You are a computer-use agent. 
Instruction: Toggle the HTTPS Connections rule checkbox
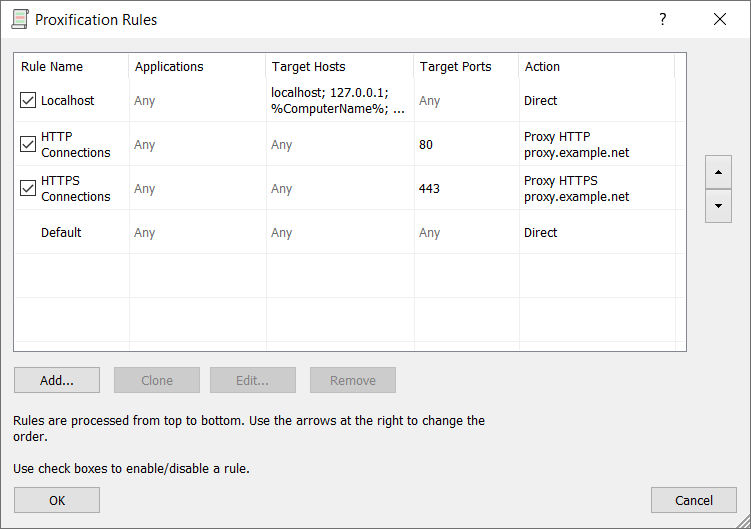tap(28, 188)
